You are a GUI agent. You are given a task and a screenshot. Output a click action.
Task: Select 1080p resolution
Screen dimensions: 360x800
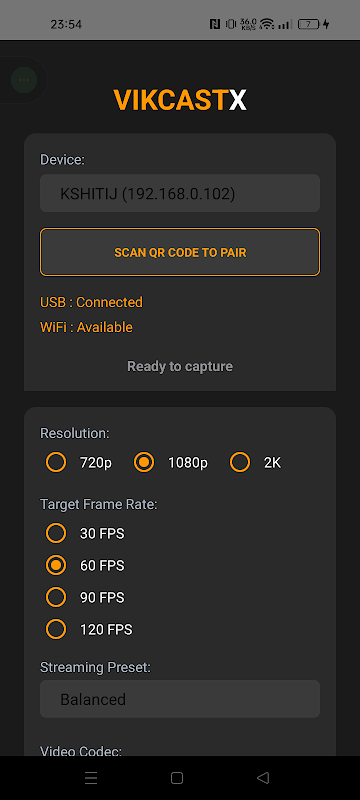point(171,463)
